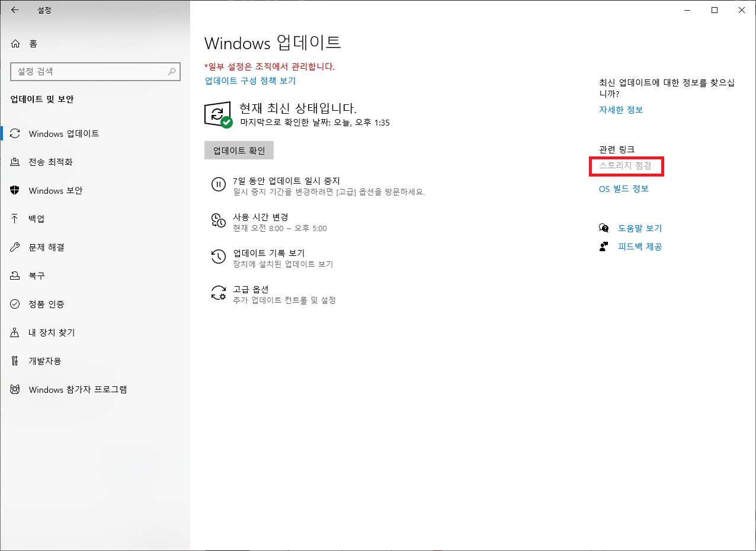Click the pause icon for 7일 동안 업데이트 일시 중지
This screenshot has width=756, height=551.
coord(219,184)
